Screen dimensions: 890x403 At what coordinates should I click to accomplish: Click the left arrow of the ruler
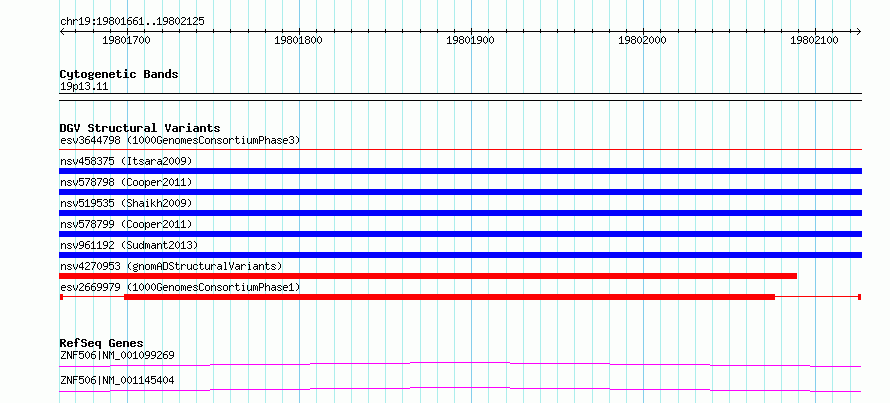(x=62, y=31)
